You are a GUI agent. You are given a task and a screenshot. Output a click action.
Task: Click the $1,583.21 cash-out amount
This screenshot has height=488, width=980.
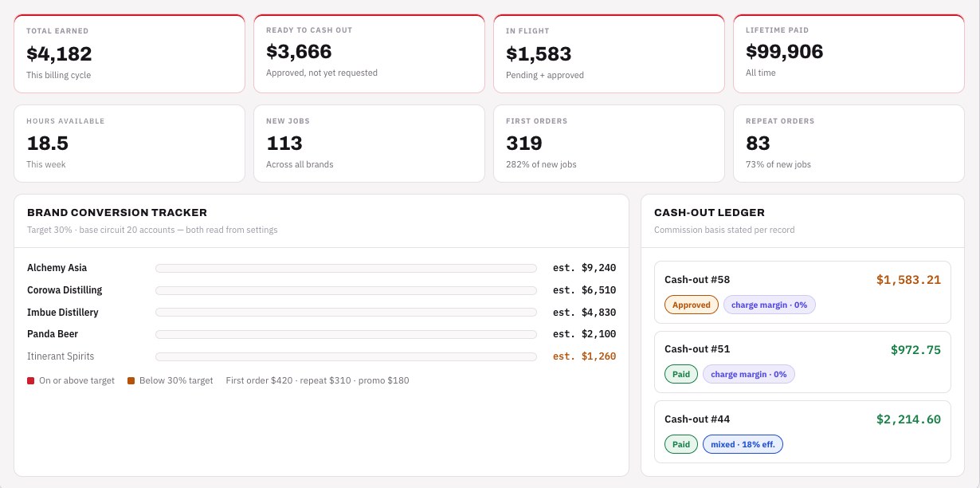pyautogui.click(x=908, y=280)
